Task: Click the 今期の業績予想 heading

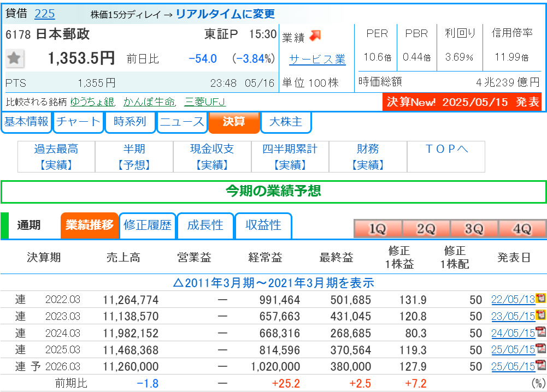Action: (273, 191)
